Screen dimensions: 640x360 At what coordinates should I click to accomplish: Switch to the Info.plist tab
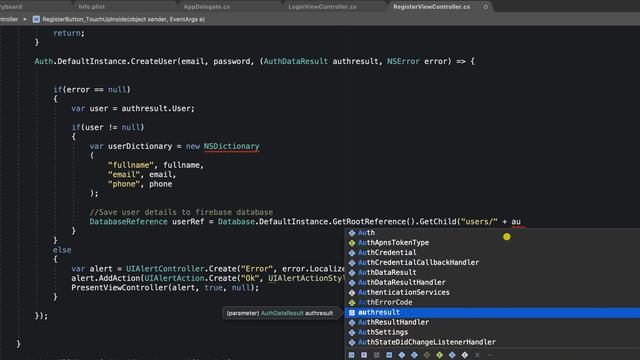[91, 7]
